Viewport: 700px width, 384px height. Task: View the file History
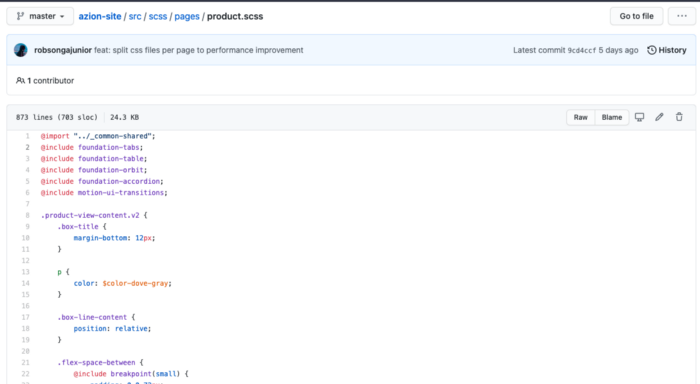pos(667,50)
